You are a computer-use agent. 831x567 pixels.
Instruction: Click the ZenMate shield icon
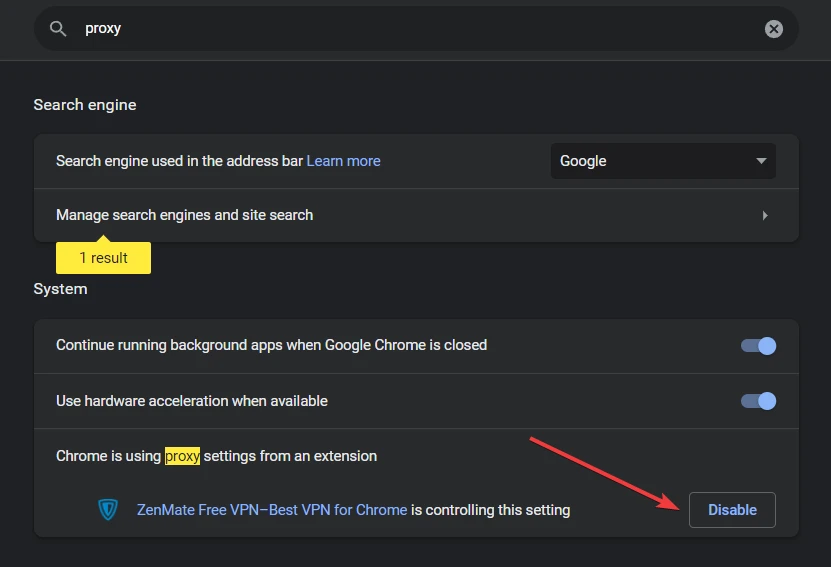click(108, 510)
